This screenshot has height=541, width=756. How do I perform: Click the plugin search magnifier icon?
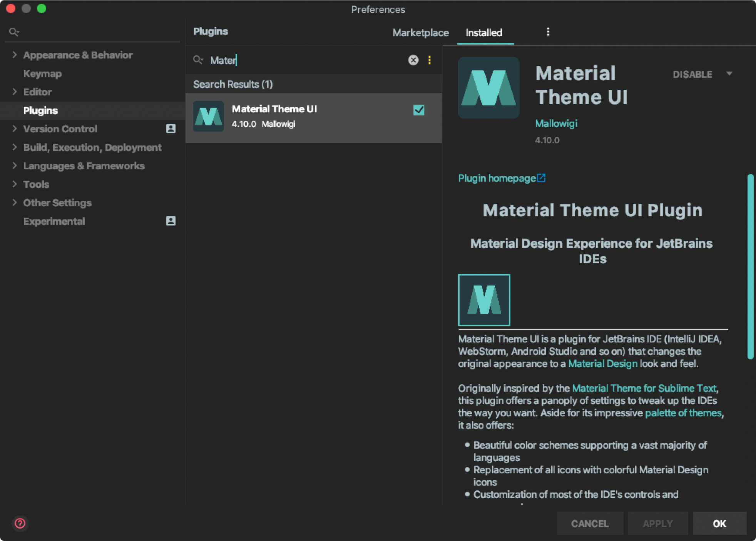(198, 60)
